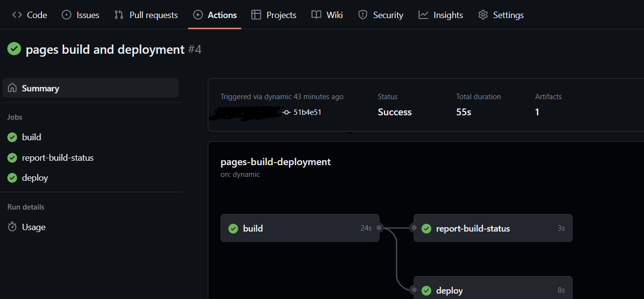Screen dimensions: 644x299
Task: Click the workflow run success check icon
Action: [x=14, y=48]
